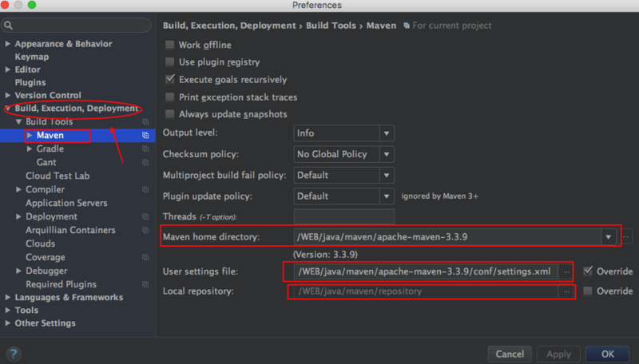
Task: Select Clouds in settings tree
Action: pyautogui.click(x=41, y=243)
